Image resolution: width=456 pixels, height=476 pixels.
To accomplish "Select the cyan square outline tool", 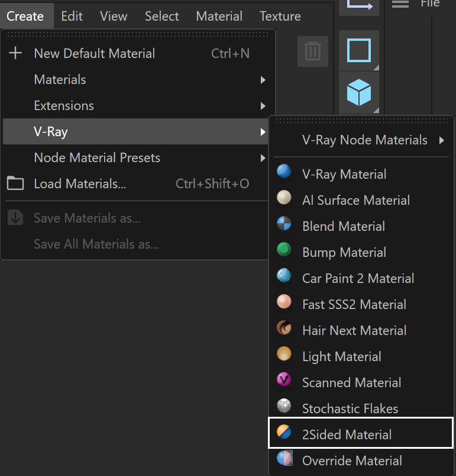I will (359, 50).
